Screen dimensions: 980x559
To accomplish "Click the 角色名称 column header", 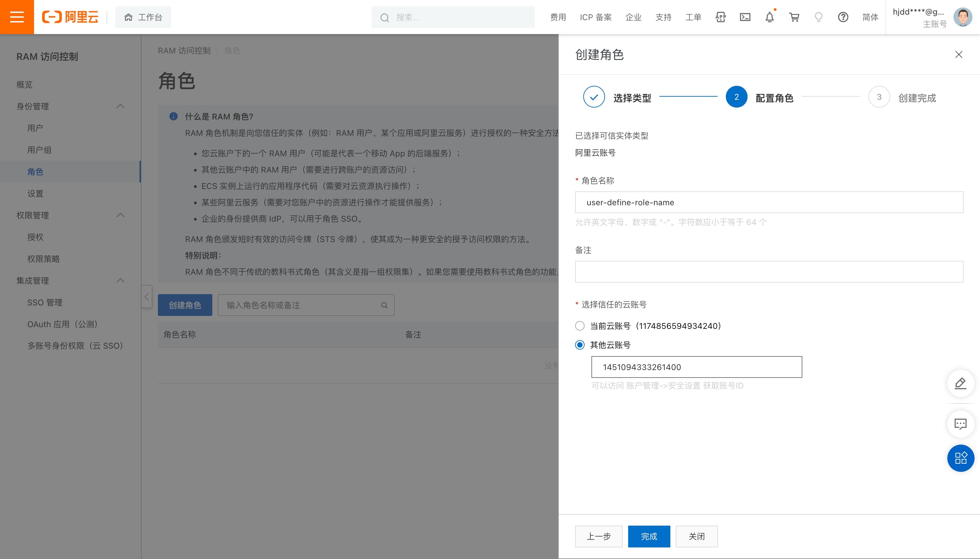I will coord(180,335).
